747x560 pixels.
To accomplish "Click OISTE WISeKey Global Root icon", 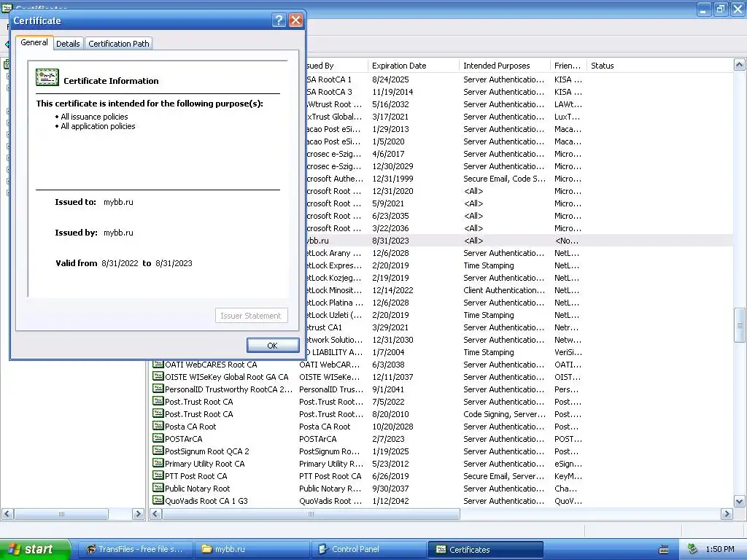I will [x=158, y=377].
